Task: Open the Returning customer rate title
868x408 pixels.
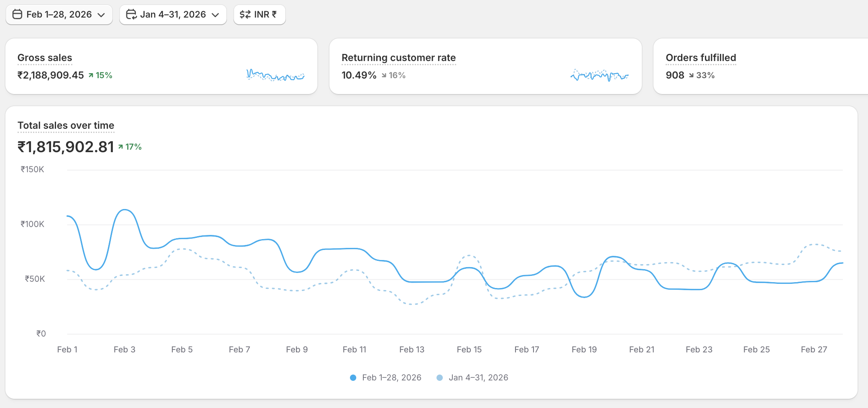Action: (398, 58)
